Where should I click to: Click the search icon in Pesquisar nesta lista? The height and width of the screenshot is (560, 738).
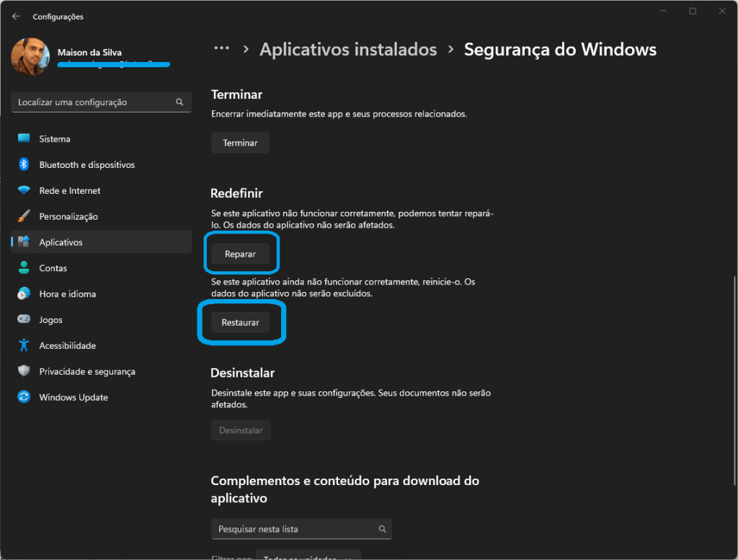point(382,530)
